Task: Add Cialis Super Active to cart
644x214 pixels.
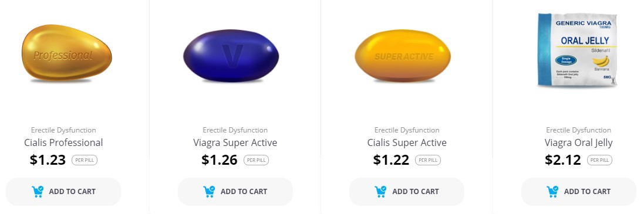Action: (407, 192)
